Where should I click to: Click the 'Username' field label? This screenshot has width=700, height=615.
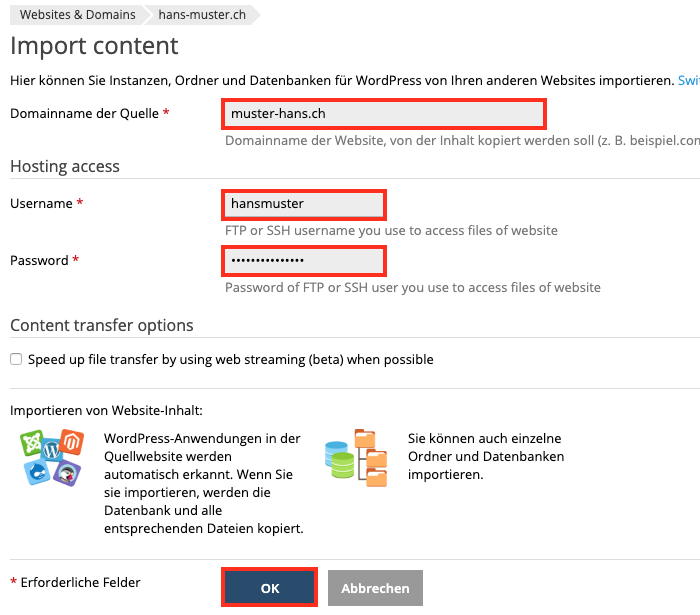tap(41, 204)
